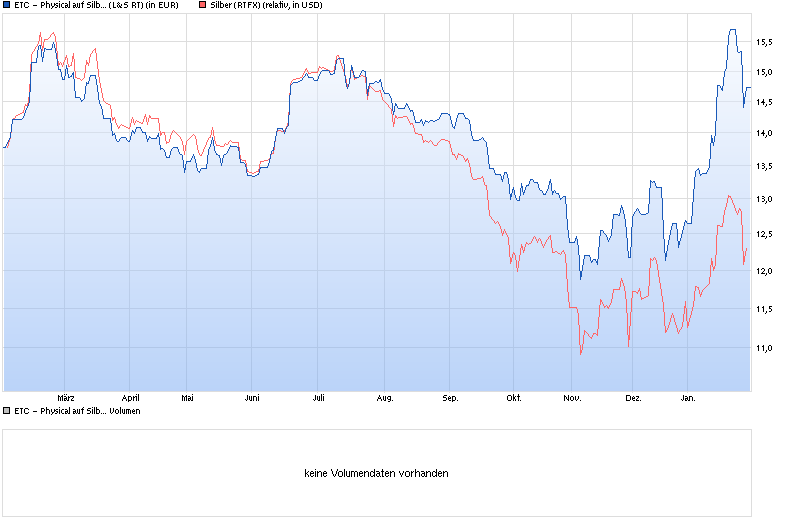Click the 14,0 y-axis value
This screenshot has width=792, height=526.
[764, 133]
